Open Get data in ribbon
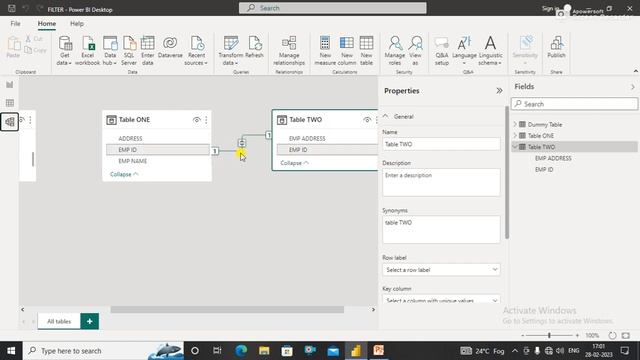 [64, 51]
